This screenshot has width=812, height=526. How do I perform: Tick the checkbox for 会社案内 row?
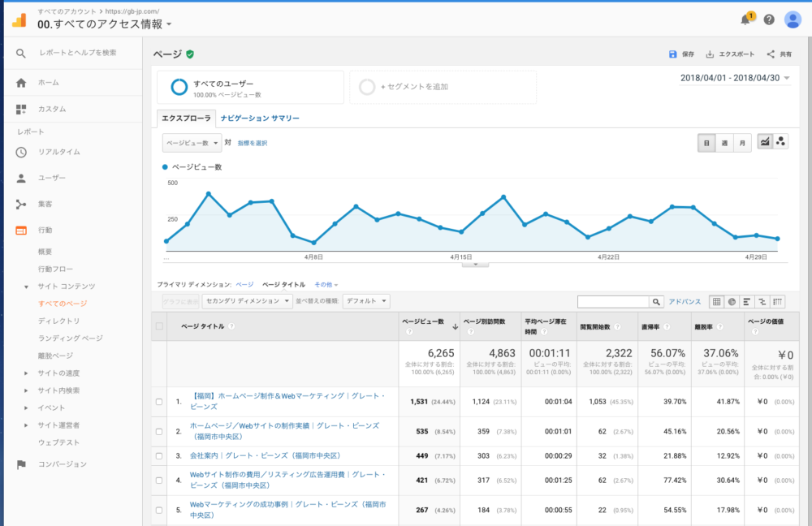tap(159, 456)
